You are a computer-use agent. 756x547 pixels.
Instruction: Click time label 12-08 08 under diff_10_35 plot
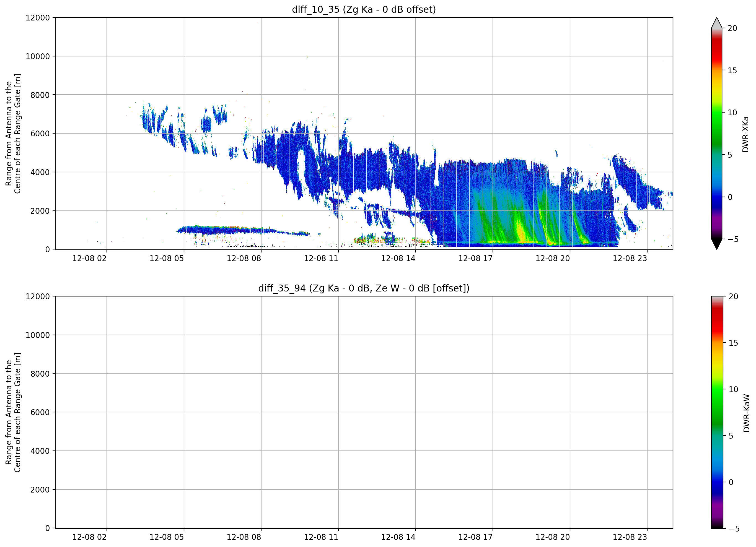[244, 259]
